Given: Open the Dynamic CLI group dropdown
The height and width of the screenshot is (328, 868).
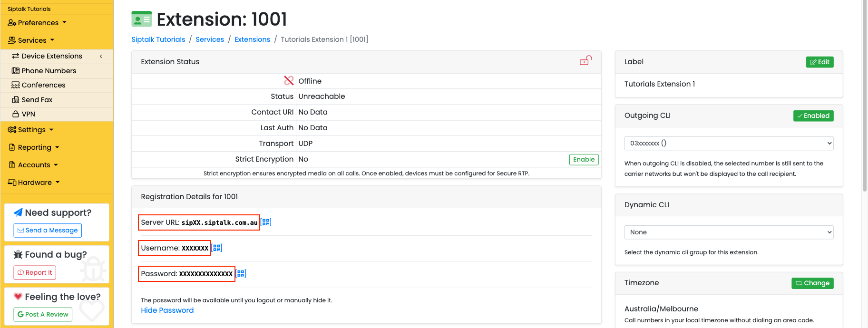Looking at the screenshot, I should click(729, 232).
